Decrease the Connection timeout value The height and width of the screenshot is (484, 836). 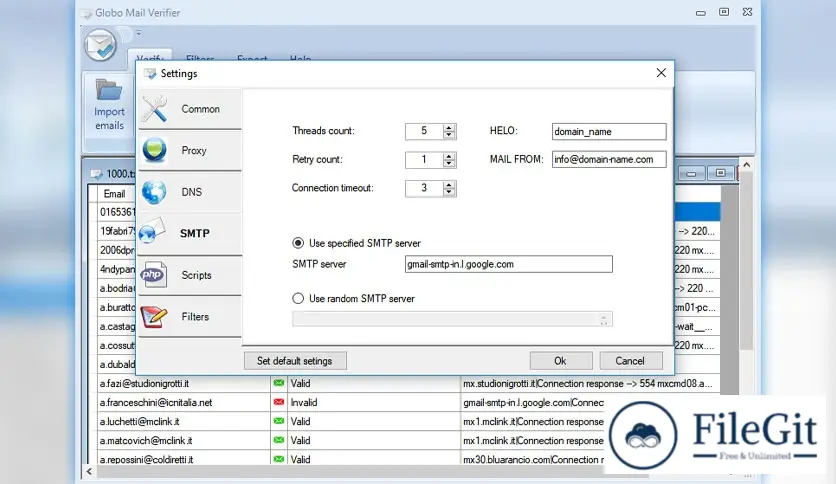pyautogui.click(x=449, y=191)
